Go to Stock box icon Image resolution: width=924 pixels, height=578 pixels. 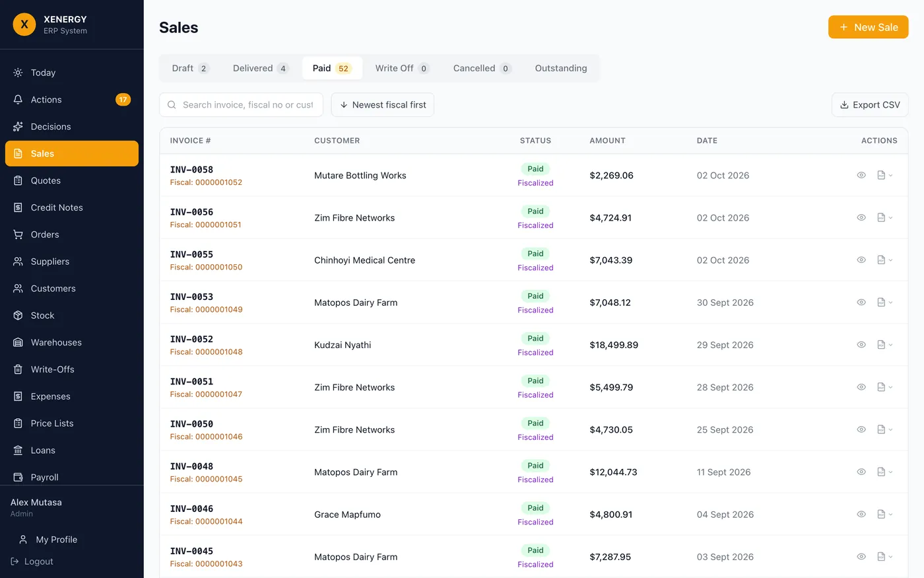click(18, 316)
